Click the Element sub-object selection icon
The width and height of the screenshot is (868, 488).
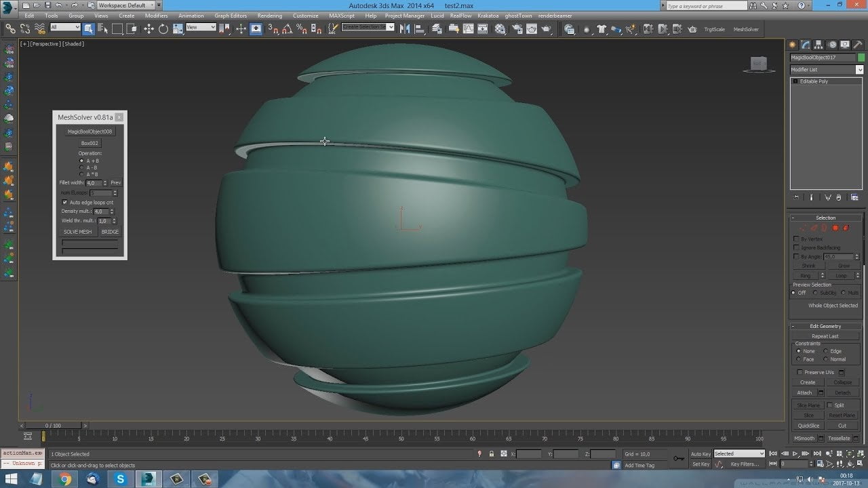846,228
